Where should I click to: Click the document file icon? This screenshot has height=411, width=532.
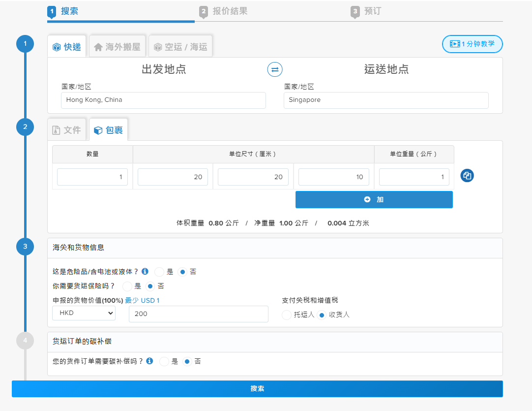click(56, 130)
